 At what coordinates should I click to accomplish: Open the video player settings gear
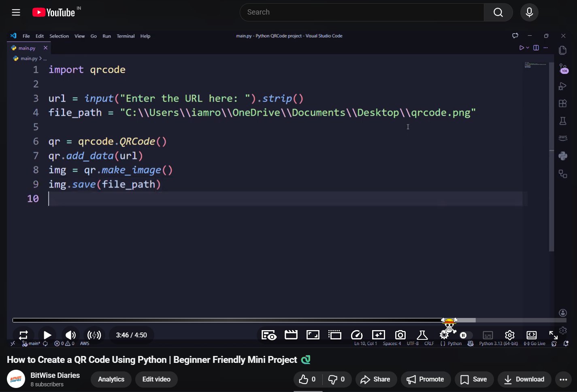click(509, 335)
